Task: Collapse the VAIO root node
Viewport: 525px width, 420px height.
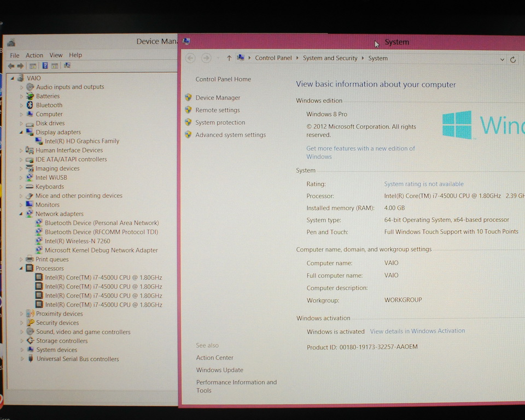Action: 13,78
